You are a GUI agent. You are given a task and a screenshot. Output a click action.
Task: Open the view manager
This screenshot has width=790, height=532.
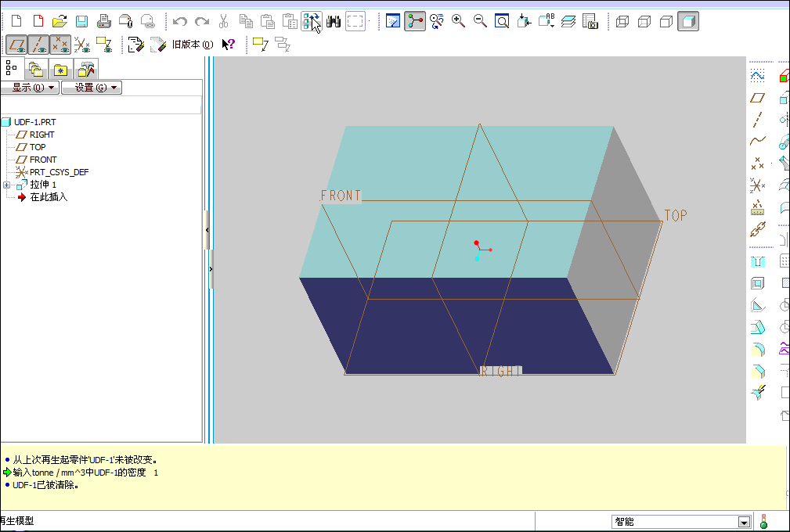pos(590,21)
